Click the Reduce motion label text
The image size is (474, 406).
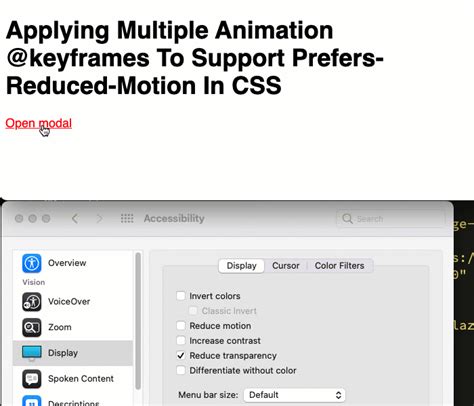[220, 326]
